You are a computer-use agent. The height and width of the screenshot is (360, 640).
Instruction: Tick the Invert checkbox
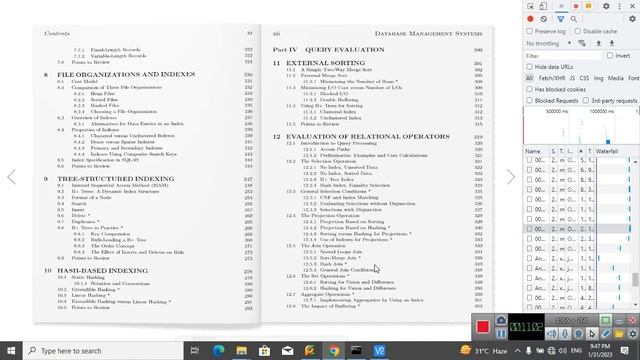click(610, 56)
